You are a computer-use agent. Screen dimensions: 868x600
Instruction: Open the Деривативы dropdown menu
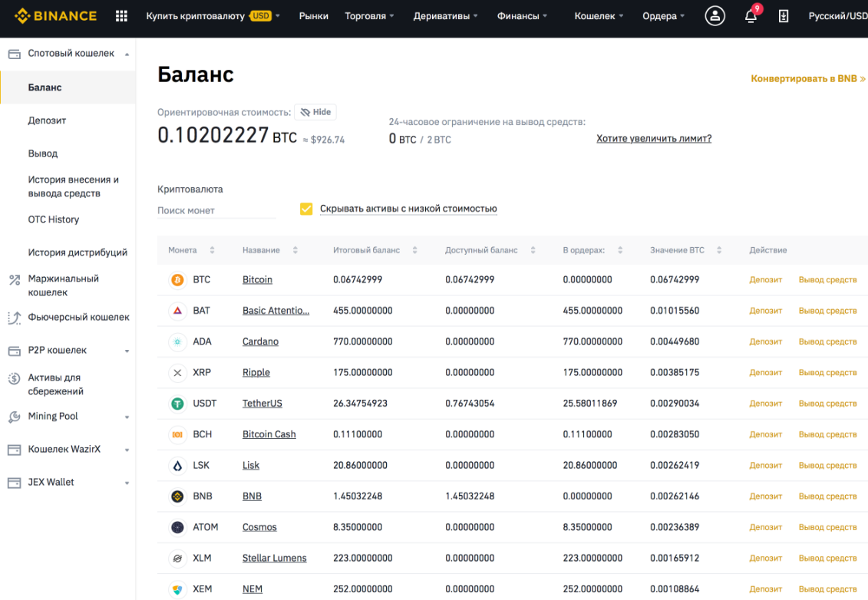[x=445, y=16]
